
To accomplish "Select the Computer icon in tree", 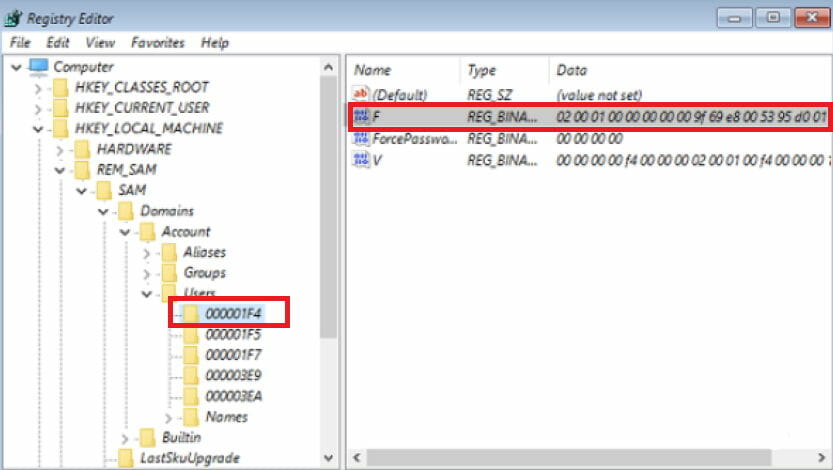I will 38,67.
